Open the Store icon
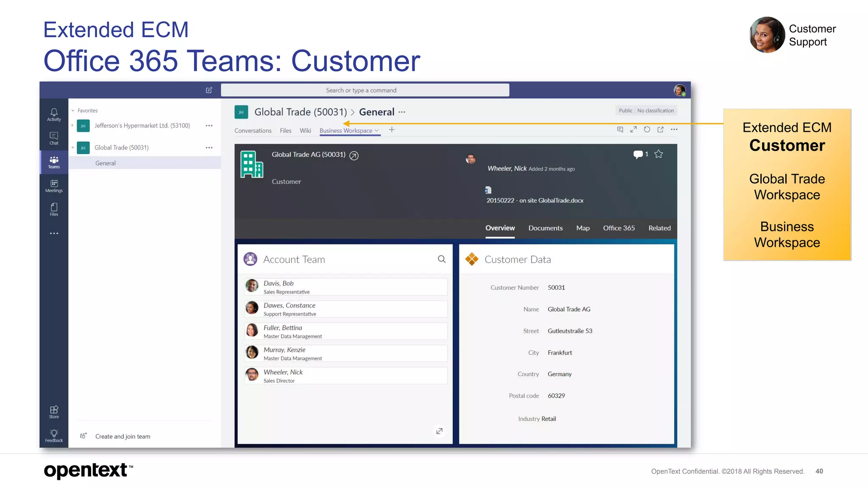This screenshot has height=488, width=868. click(x=54, y=412)
